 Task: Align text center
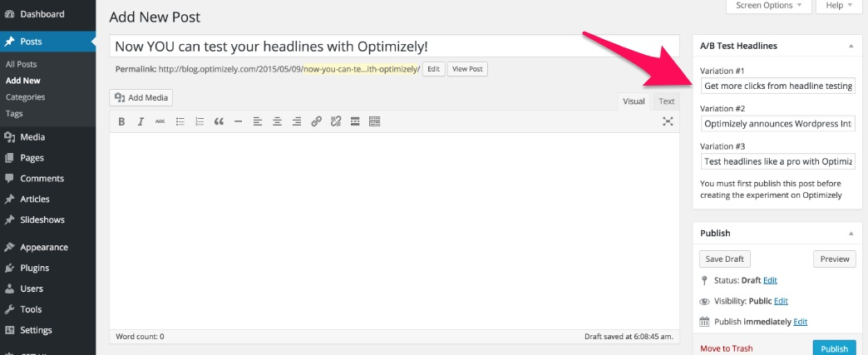[278, 122]
